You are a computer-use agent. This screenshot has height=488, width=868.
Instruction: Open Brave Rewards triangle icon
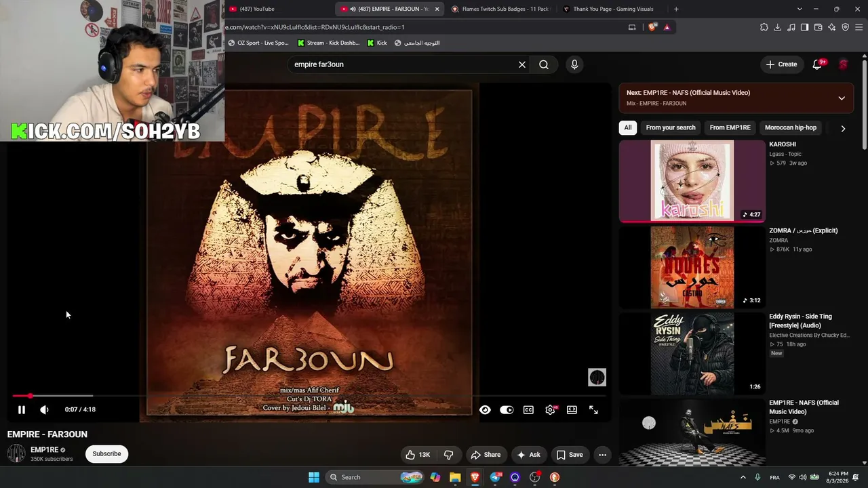click(667, 27)
